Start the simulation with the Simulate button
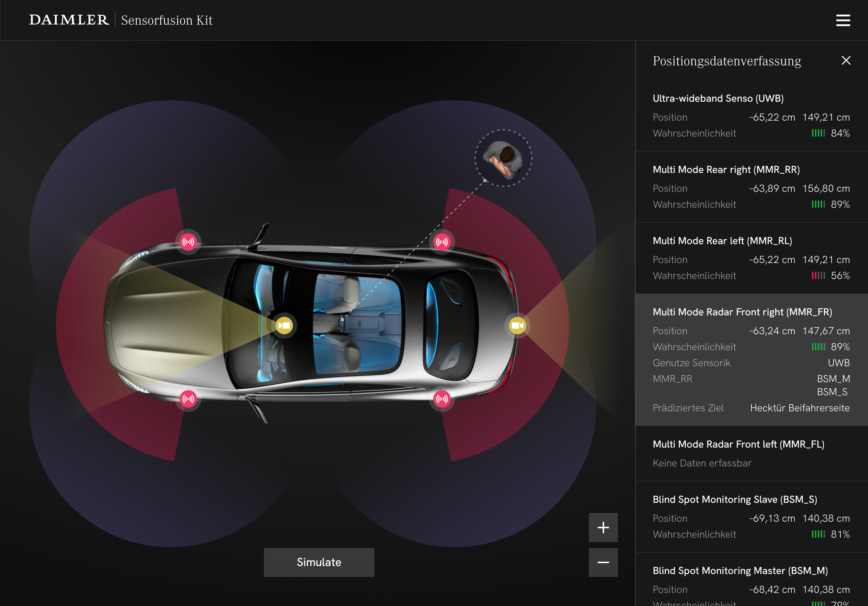Viewport: 868px width, 606px height. pyautogui.click(x=318, y=562)
